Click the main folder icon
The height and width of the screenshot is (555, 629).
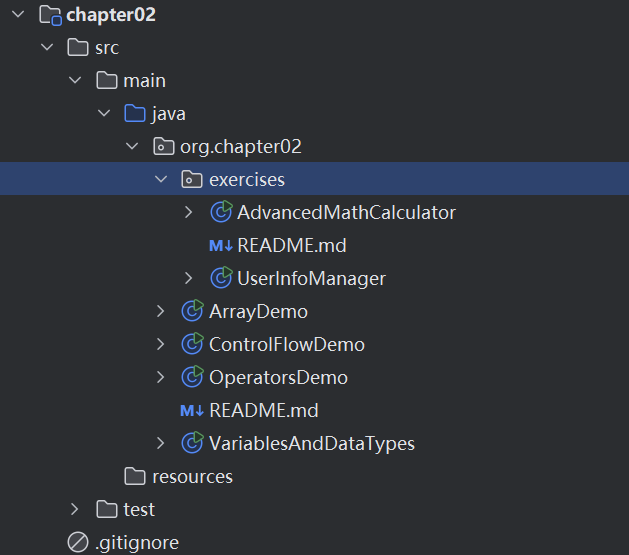coord(107,80)
